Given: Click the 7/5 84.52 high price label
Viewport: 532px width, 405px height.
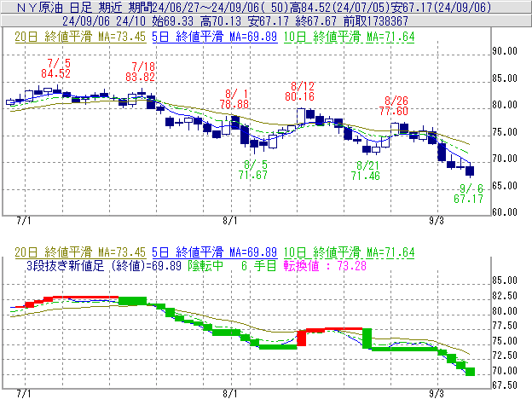Looking at the screenshot, I should (55, 68).
